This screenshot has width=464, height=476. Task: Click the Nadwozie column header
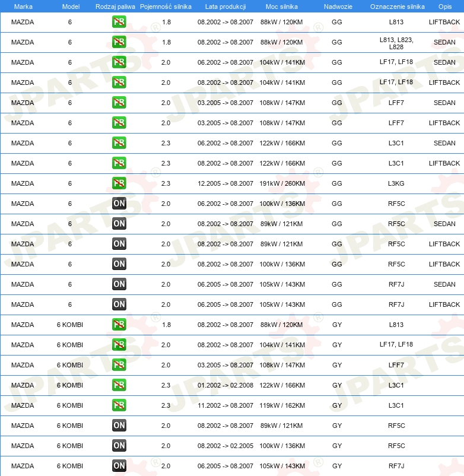click(x=338, y=7)
